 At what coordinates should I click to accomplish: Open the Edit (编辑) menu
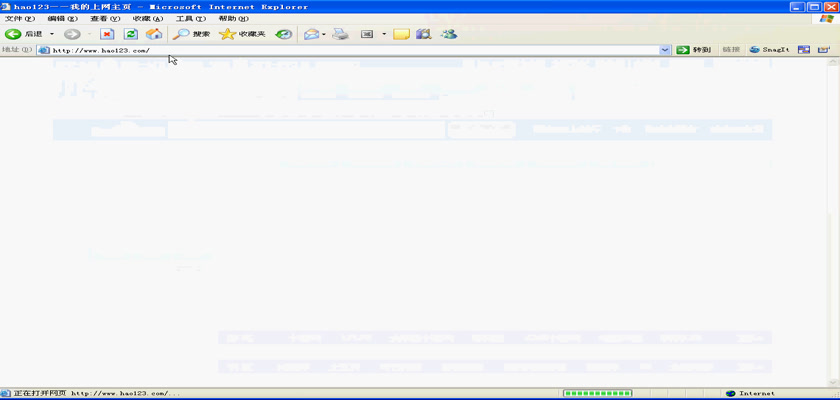coord(63,19)
